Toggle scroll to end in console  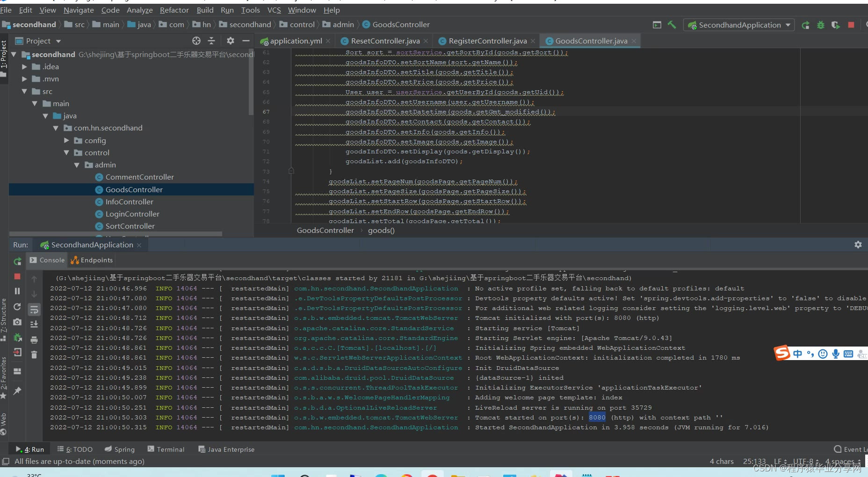(34, 324)
